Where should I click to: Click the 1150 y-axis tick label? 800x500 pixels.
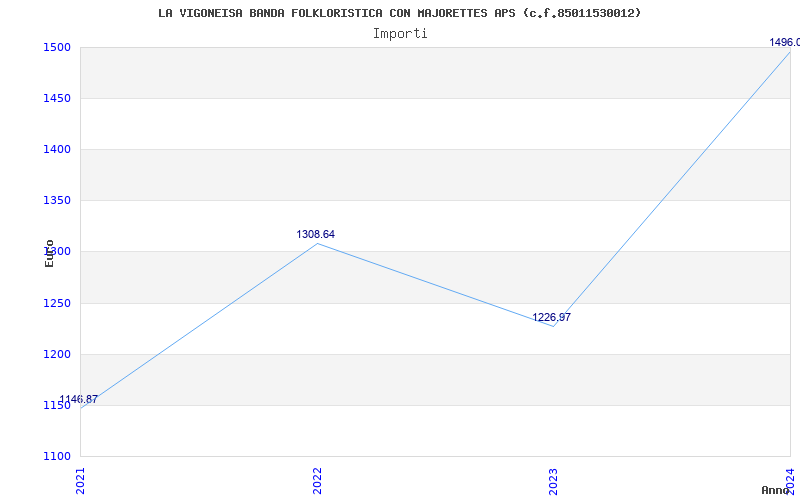[x=57, y=405]
